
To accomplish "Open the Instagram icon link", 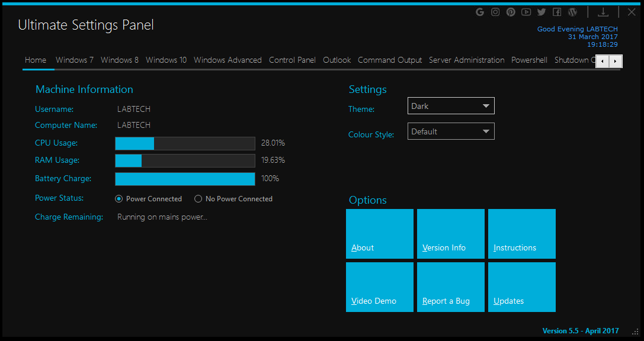I will 495,12.
